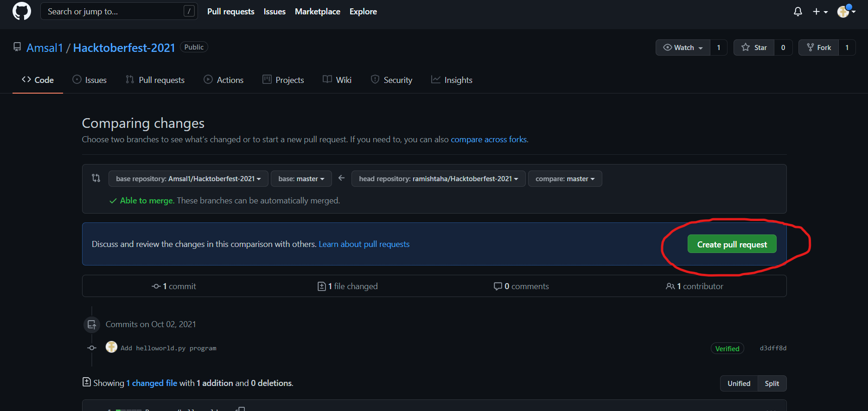868x411 pixels.
Task: Switch to the Security tab
Action: click(x=392, y=80)
